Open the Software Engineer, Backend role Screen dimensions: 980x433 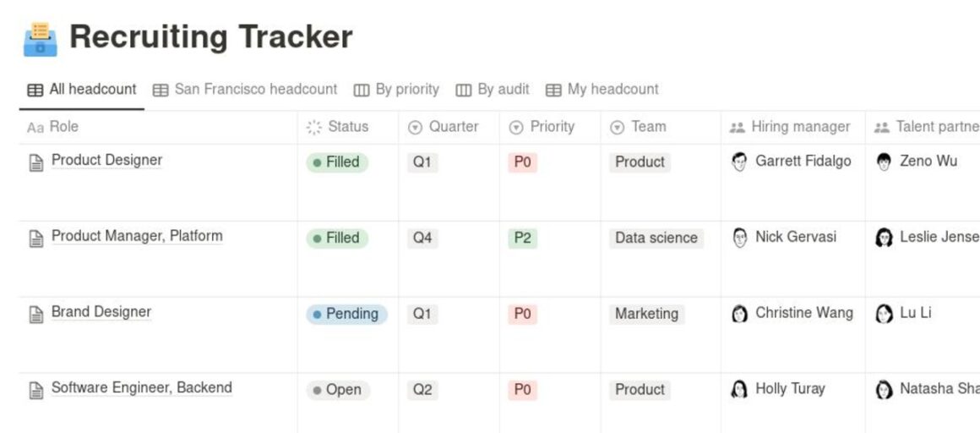coord(141,388)
